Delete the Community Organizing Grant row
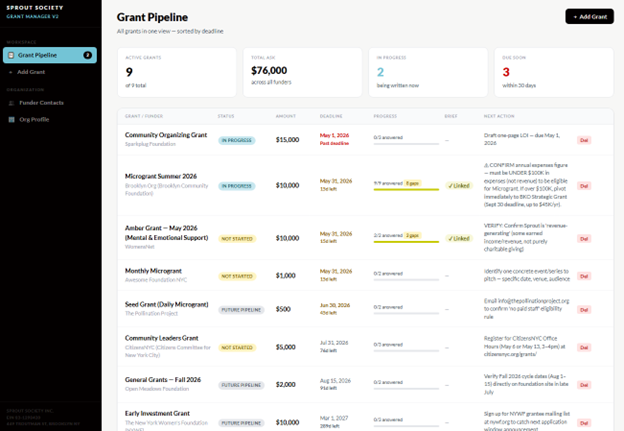Viewport: 624px width, 431px height. (584, 140)
